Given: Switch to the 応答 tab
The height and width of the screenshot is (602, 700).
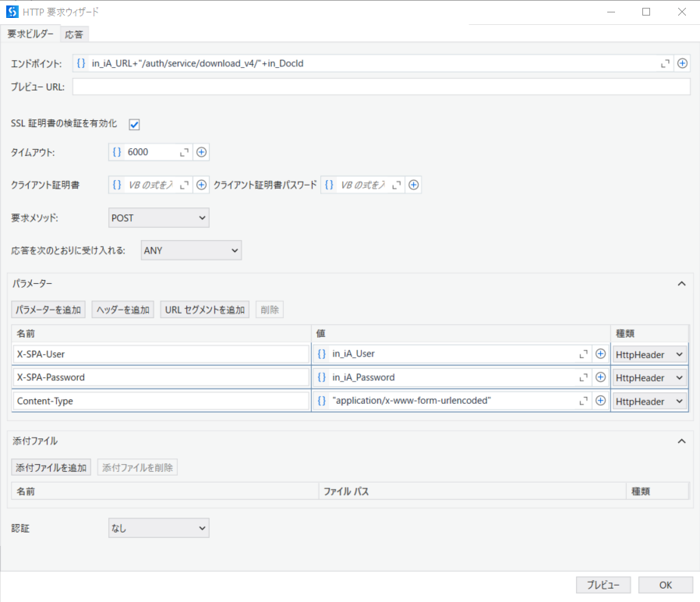Looking at the screenshot, I should (x=74, y=34).
